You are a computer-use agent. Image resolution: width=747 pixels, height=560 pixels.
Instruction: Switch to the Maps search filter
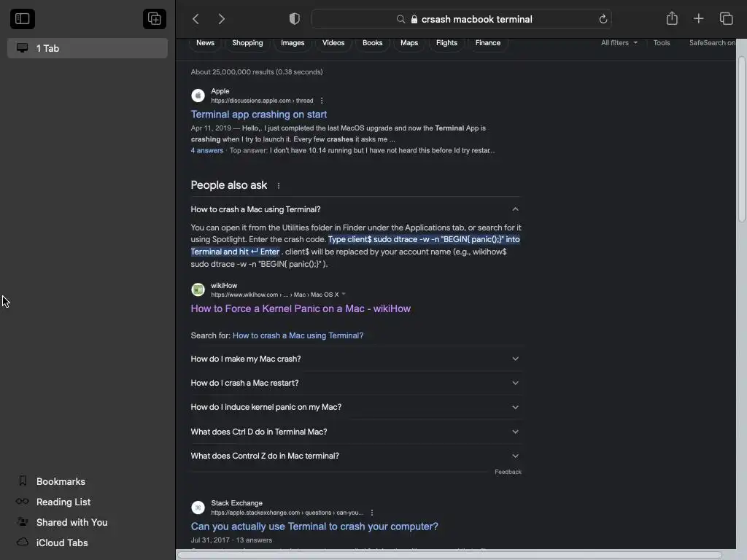(409, 43)
